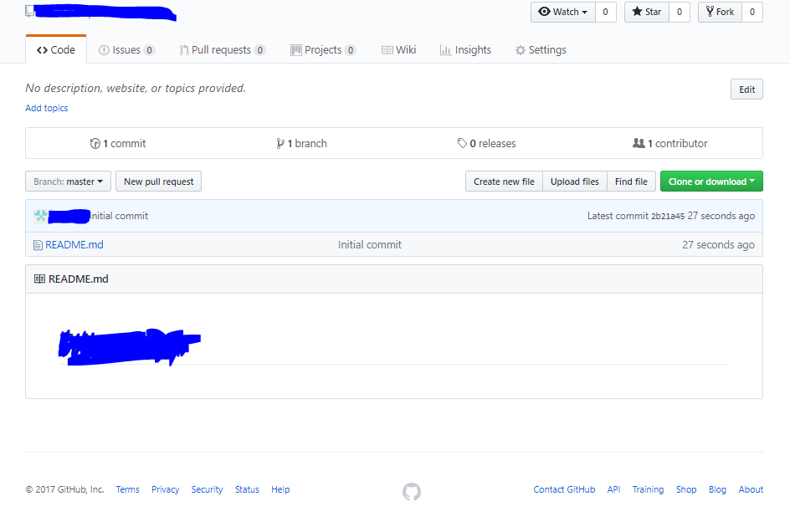Click the Settings gear icon
This screenshot has height=532, width=790.
pos(521,50)
